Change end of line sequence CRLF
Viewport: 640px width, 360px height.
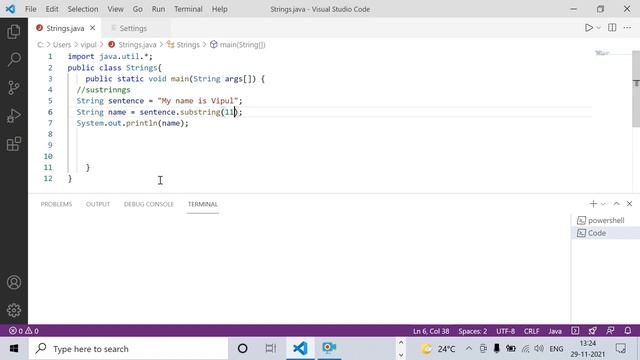tap(531, 331)
